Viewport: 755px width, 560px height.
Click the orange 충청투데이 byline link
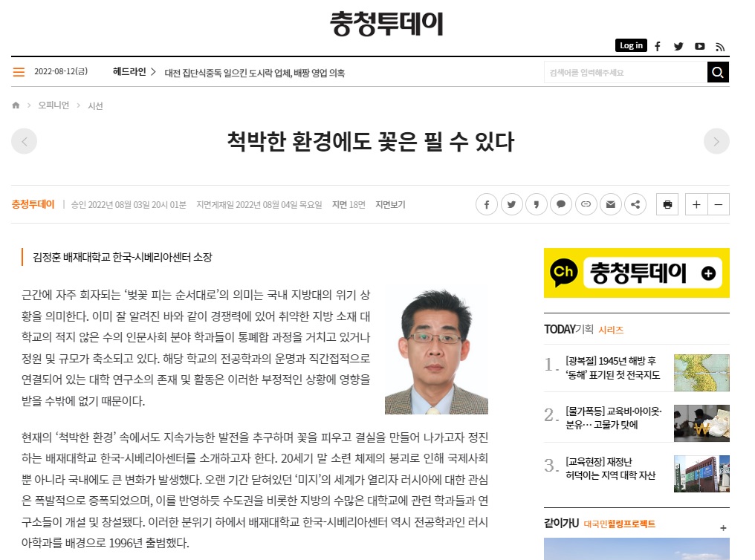coord(33,204)
